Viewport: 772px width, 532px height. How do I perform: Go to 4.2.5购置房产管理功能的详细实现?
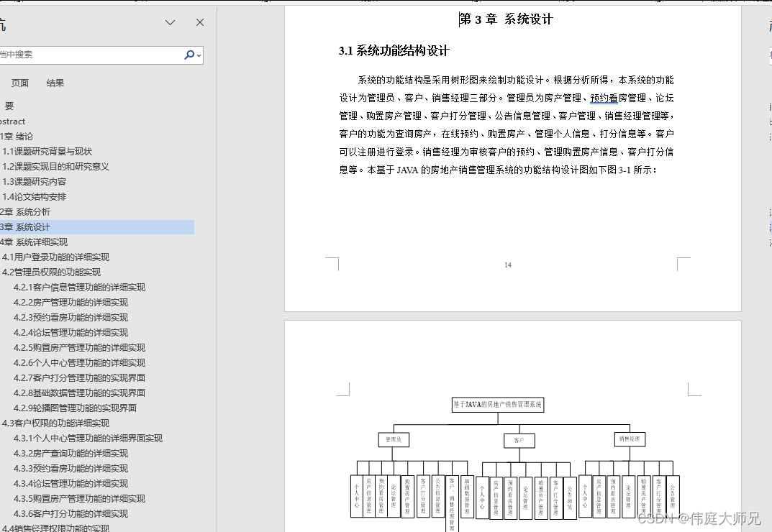79,347
